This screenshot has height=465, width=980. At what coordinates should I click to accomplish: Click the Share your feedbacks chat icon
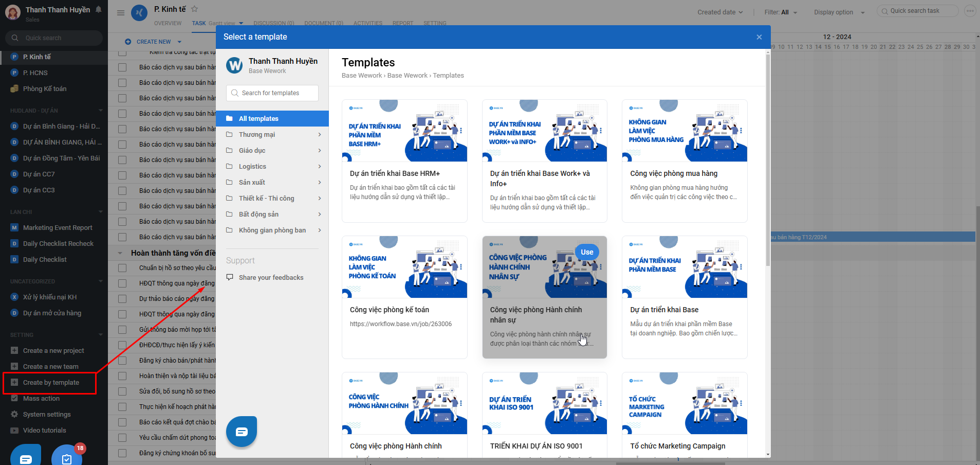pos(229,277)
